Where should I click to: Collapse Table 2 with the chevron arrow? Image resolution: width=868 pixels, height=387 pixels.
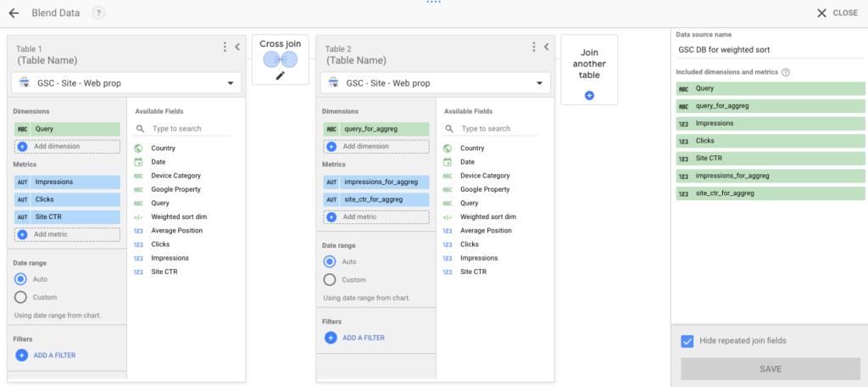[x=546, y=48]
